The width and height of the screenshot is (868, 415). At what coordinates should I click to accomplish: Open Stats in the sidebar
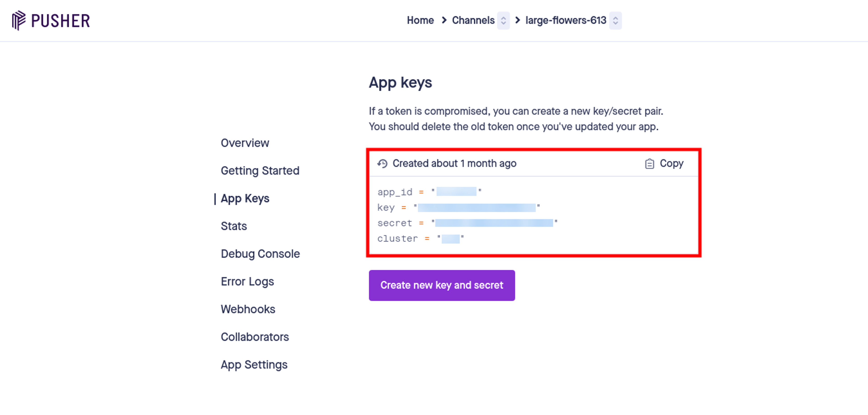[234, 226]
